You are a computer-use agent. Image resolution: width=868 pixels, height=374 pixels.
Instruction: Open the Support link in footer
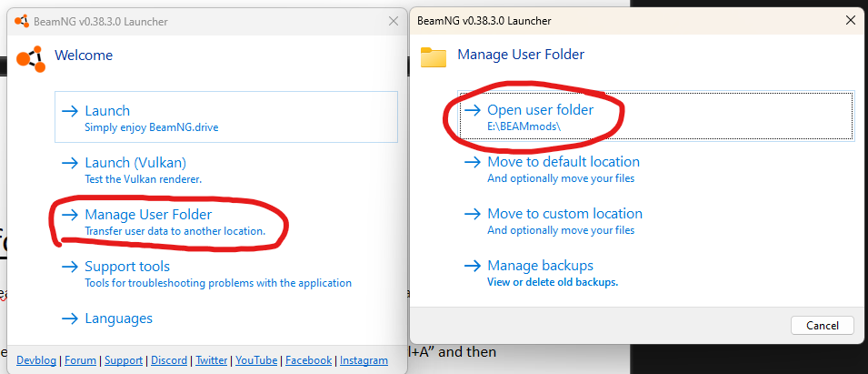pyautogui.click(x=124, y=360)
